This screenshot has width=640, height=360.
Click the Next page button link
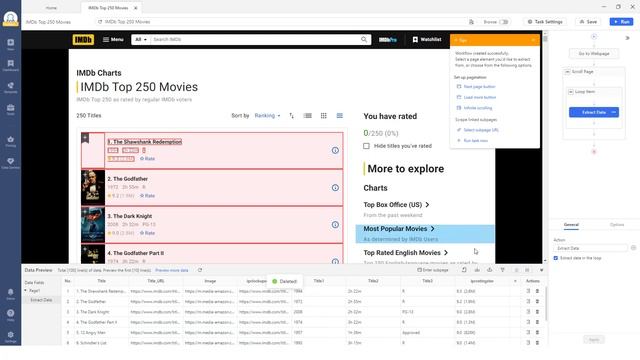[479, 87]
